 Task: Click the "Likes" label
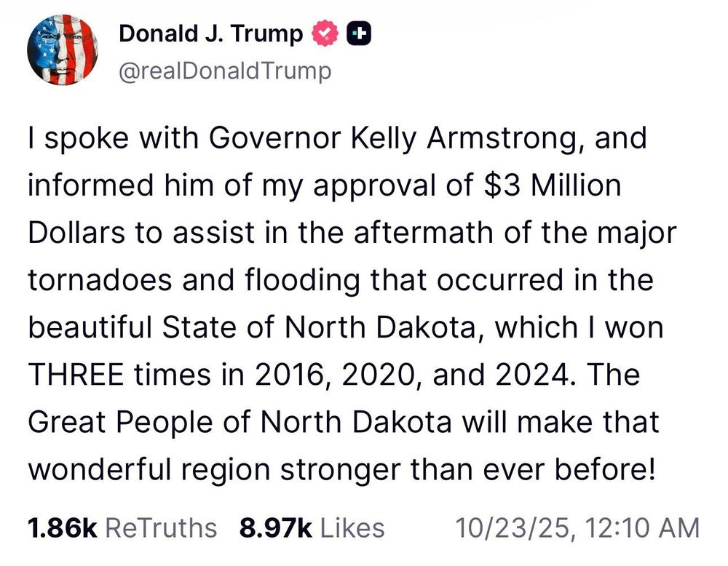(x=352, y=527)
